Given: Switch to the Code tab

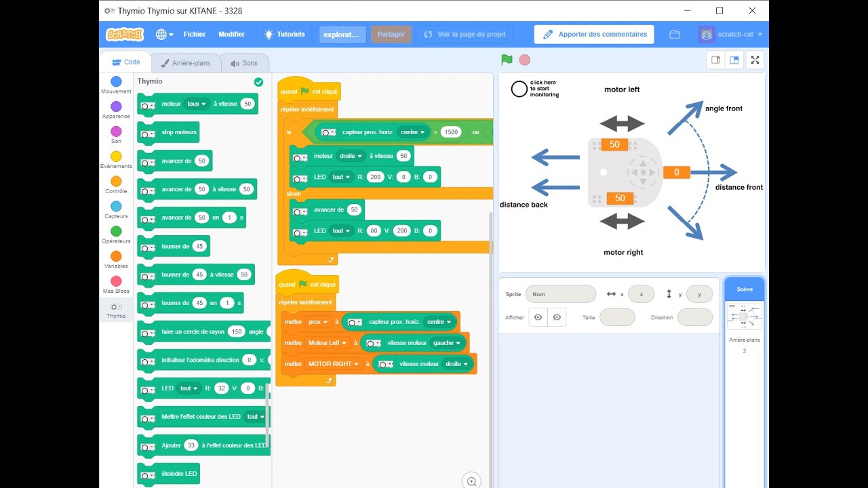Looking at the screenshot, I should (x=125, y=62).
